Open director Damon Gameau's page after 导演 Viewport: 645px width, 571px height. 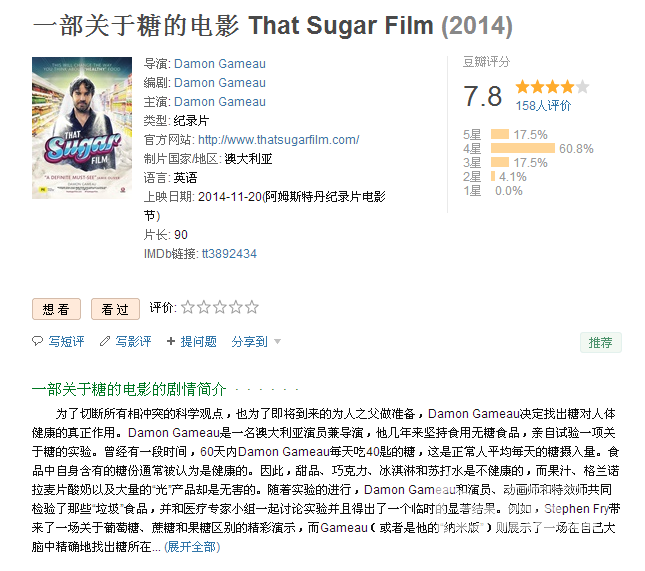point(220,64)
